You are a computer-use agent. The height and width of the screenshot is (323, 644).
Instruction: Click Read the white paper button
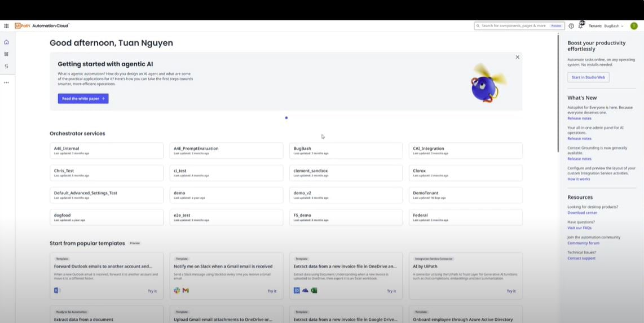[x=83, y=99]
